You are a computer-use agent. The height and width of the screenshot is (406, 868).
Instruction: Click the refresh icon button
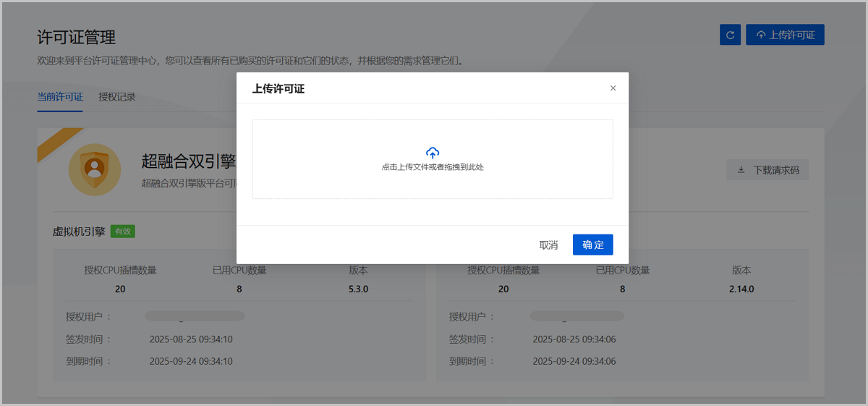tap(730, 35)
